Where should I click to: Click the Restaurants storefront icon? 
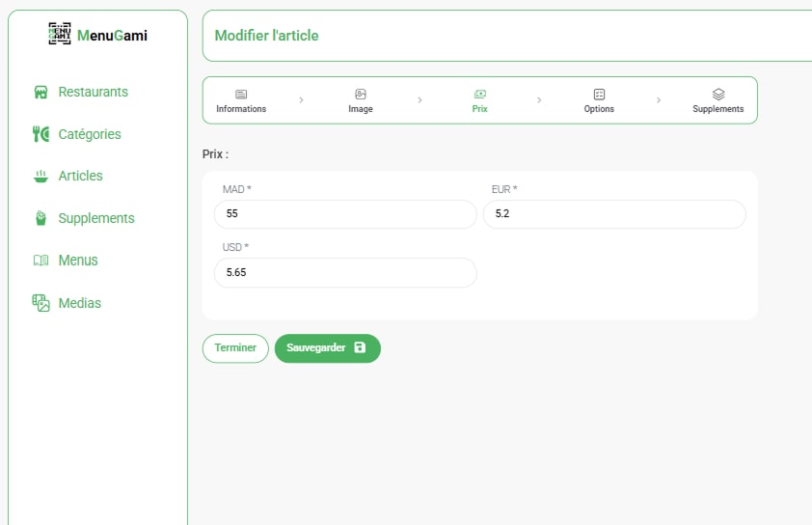(41, 93)
